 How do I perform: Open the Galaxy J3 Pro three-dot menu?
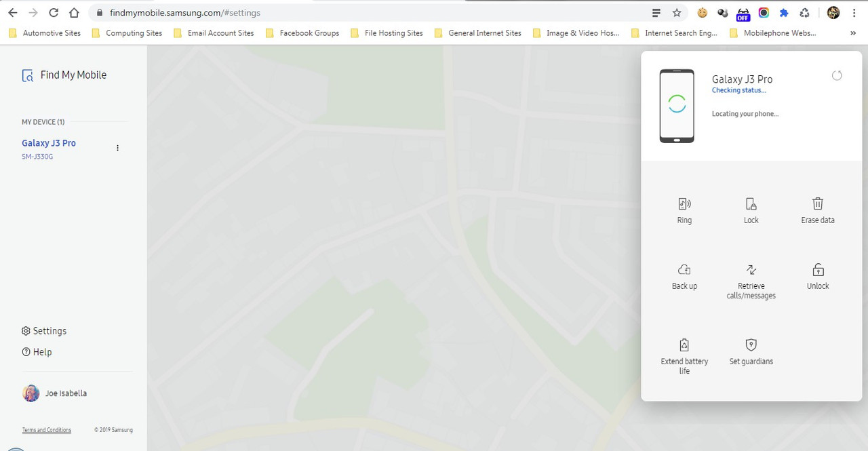[117, 148]
